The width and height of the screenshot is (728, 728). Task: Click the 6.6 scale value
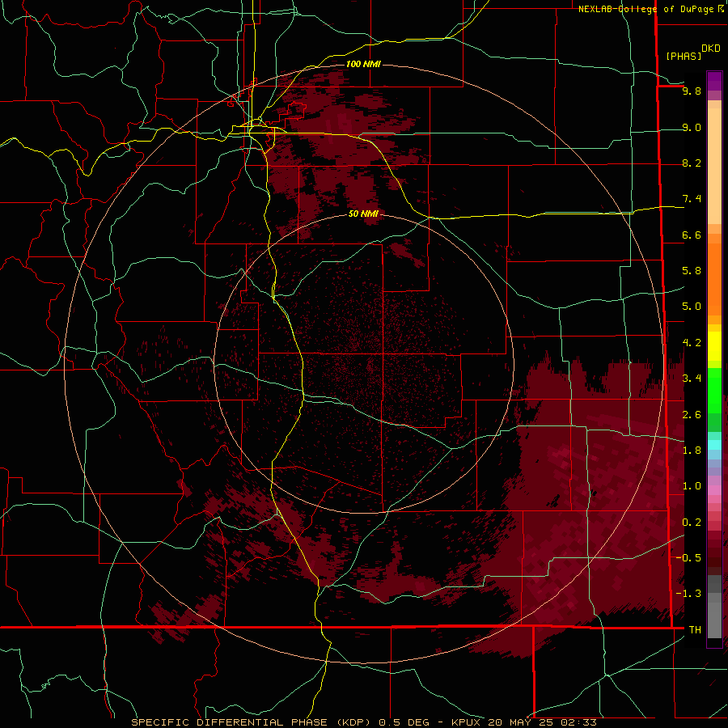click(692, 235)
